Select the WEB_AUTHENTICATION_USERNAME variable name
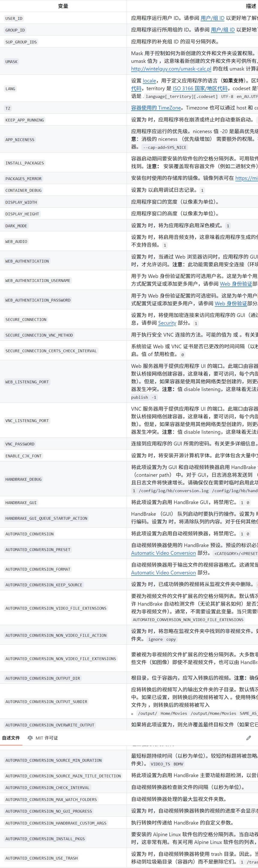 click(x=38, y=280)
